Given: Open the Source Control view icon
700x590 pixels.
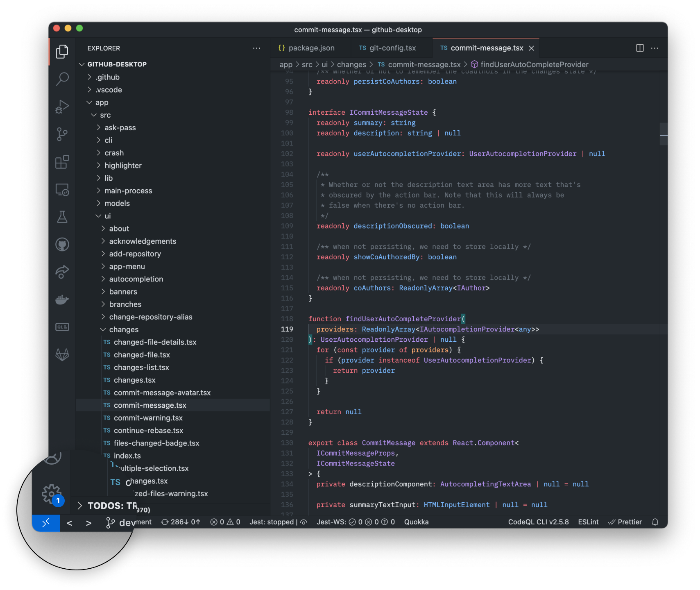Looking at the screenshot, I should pos(62,134).
